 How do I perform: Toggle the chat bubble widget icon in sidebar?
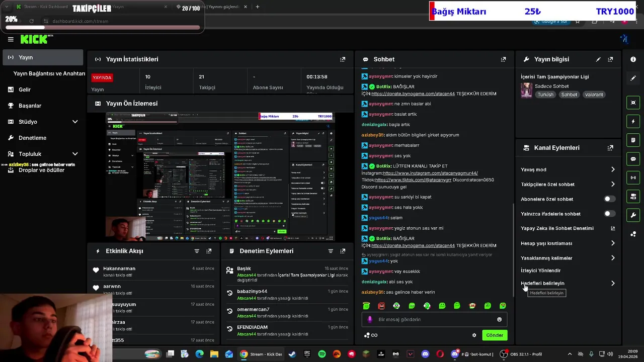633,159
